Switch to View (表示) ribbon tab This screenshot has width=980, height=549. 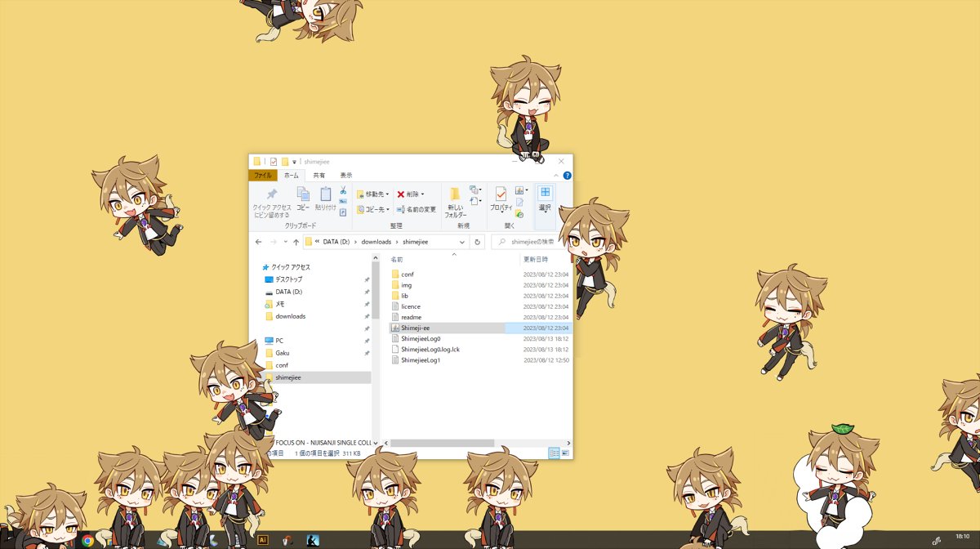point(345,176)
